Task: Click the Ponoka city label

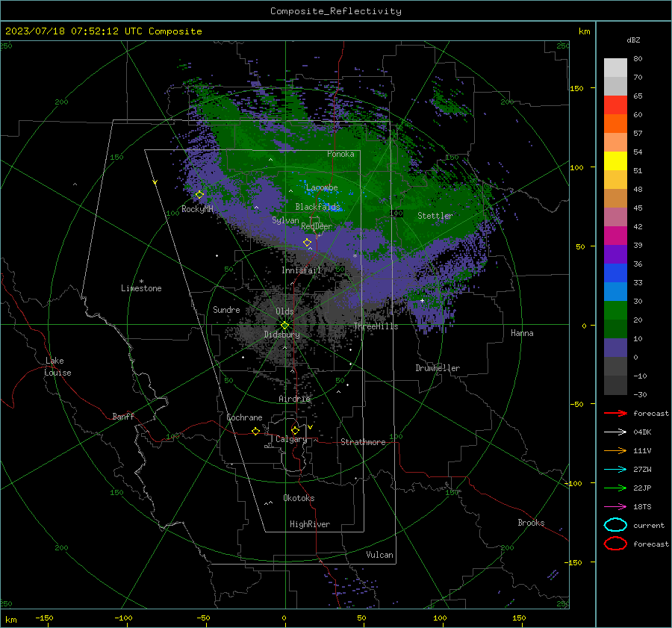Action: (340, 154)
